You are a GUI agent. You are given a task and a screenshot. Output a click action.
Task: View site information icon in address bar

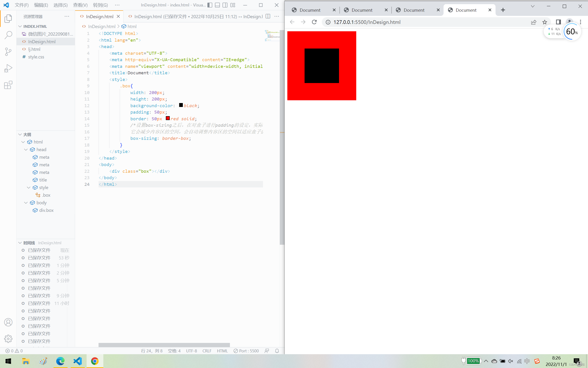(x=328, y=22)
